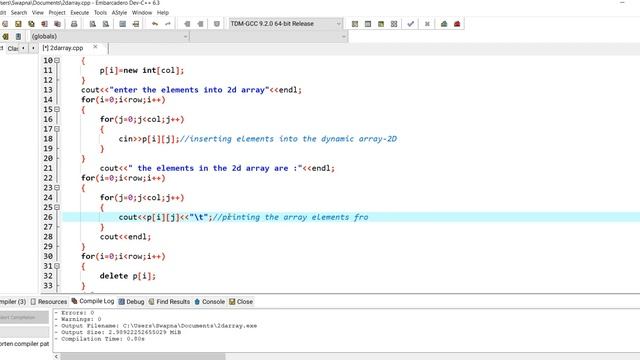Click the Console tab icon
The width and height of the screenshot is (640, 360).
[197, 302]
